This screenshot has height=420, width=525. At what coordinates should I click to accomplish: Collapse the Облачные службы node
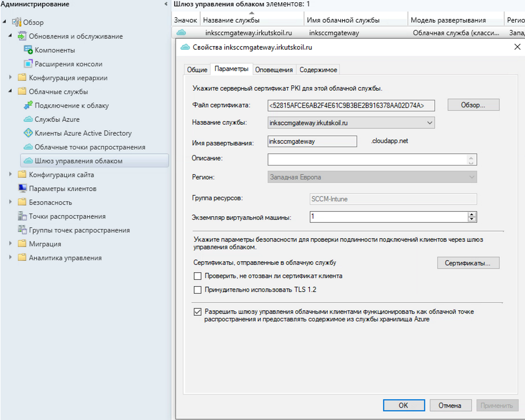pyautogui.click(x=10, y=91)
